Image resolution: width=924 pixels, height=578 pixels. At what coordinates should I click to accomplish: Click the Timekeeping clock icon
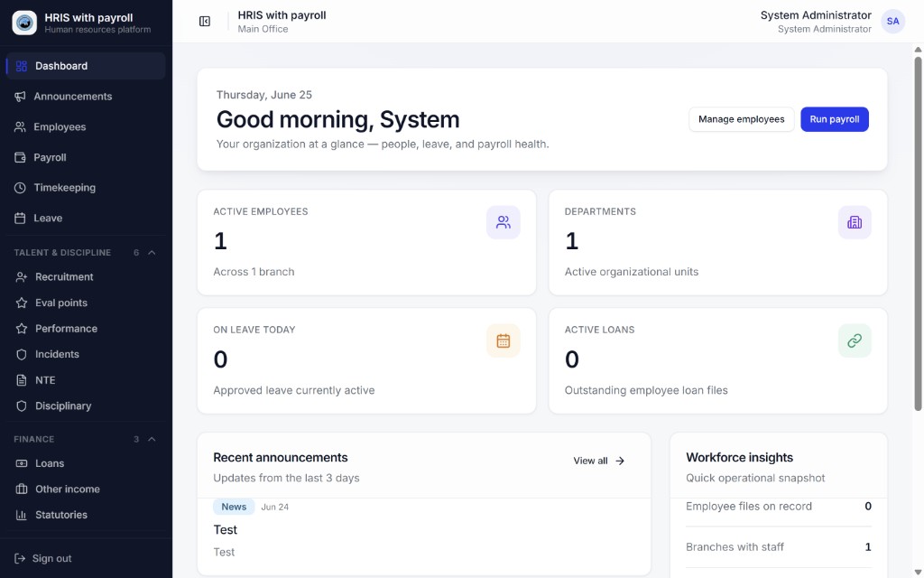pyautogui.click(x=20, y=188)
